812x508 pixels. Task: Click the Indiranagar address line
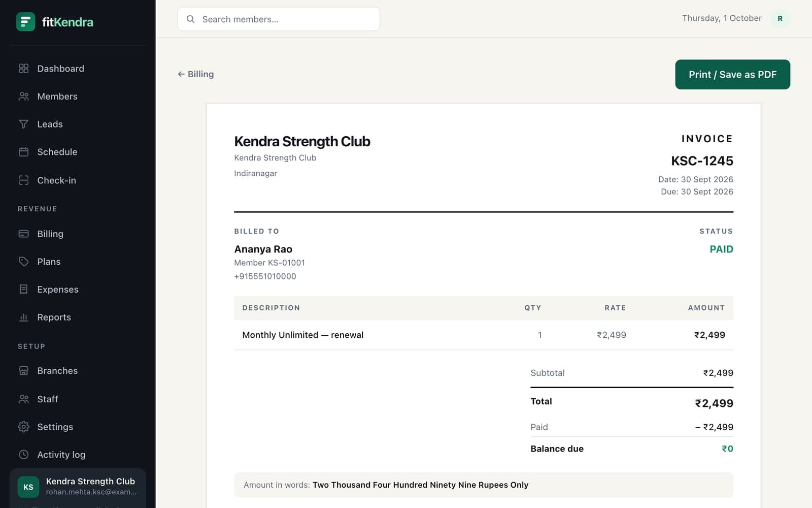[x=255, y=173]
